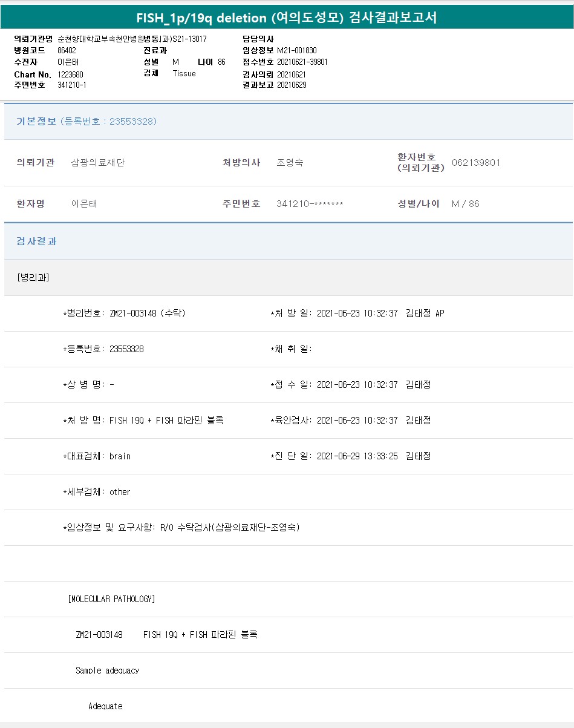Click the '환자명' label
This screenshot has height=728, width=574.
(x=30, y=204)
